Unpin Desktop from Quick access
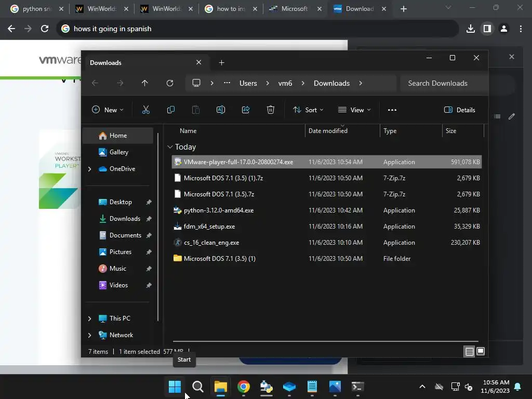Image resolution: width=532 pixels, height=399 pixels. (149, 202)
